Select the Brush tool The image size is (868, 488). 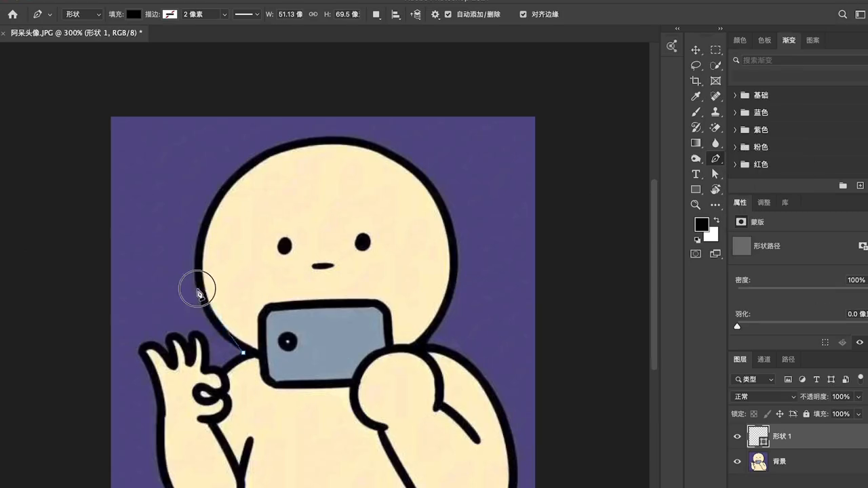pyautogui.click(x=696, y=112)
